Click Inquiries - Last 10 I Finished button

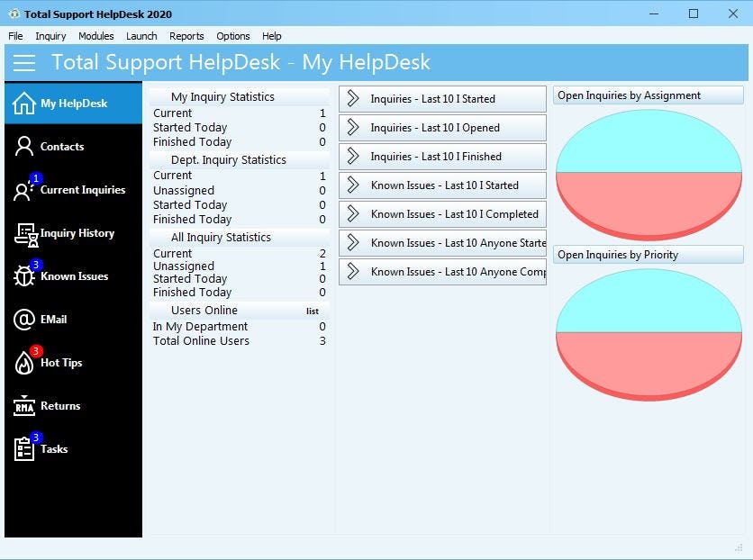click(x=441, y=156)
